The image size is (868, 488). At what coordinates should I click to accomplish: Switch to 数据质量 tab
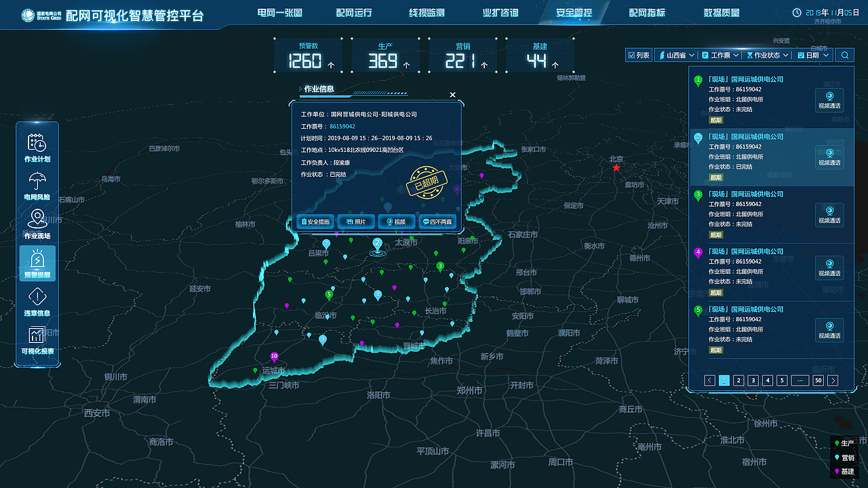722,13
